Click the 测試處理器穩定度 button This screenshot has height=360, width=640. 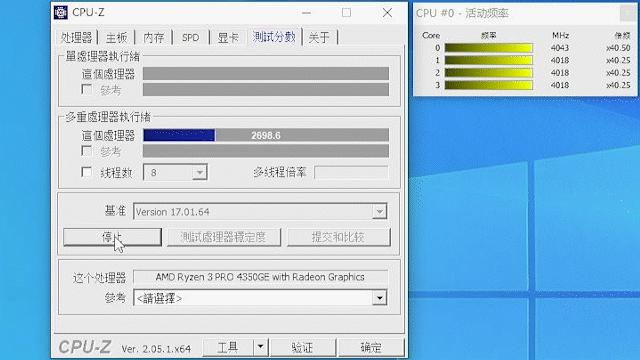(224, 237)
